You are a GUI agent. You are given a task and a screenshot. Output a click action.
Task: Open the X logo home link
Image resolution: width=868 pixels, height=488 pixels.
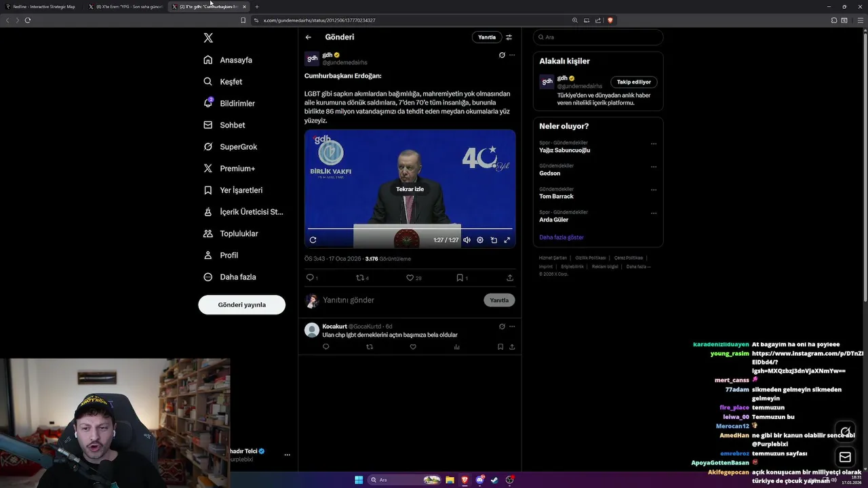click(208, 38)
